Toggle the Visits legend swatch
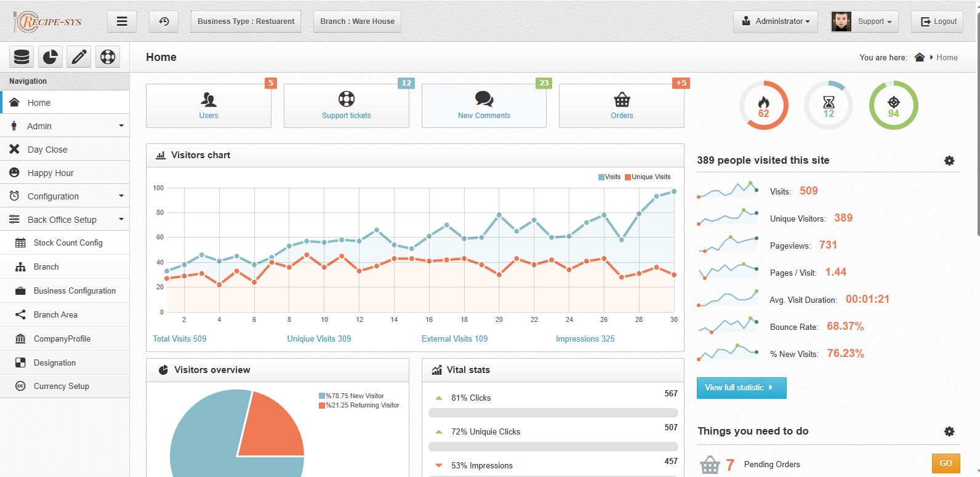This screenshot has width=980, height=477. coord(601,177)
